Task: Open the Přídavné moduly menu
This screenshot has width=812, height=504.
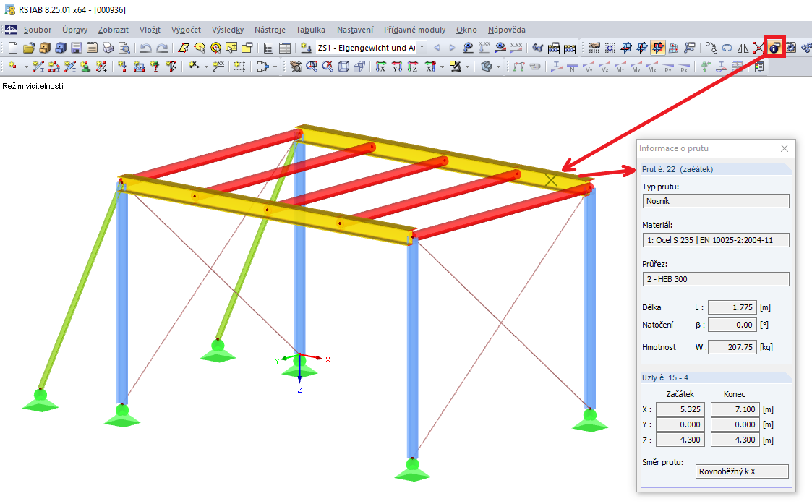Action: click(414, 30)
